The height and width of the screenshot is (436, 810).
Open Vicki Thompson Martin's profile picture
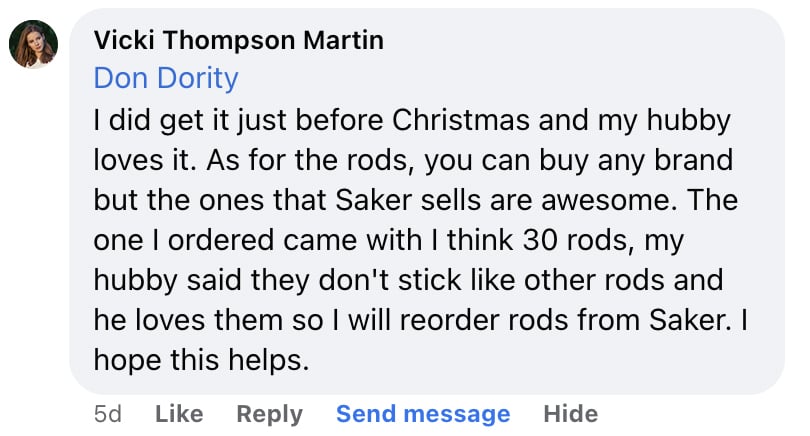(33, 45)
